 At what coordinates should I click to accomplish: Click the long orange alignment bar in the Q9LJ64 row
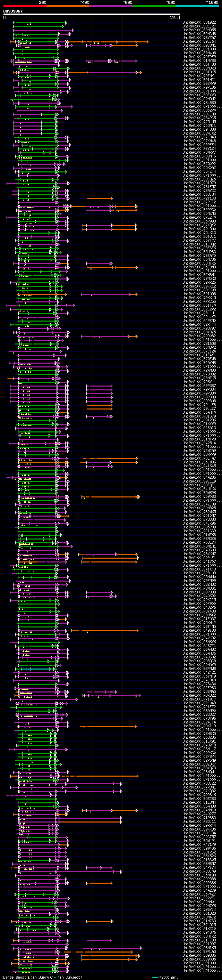coord(108,42)
